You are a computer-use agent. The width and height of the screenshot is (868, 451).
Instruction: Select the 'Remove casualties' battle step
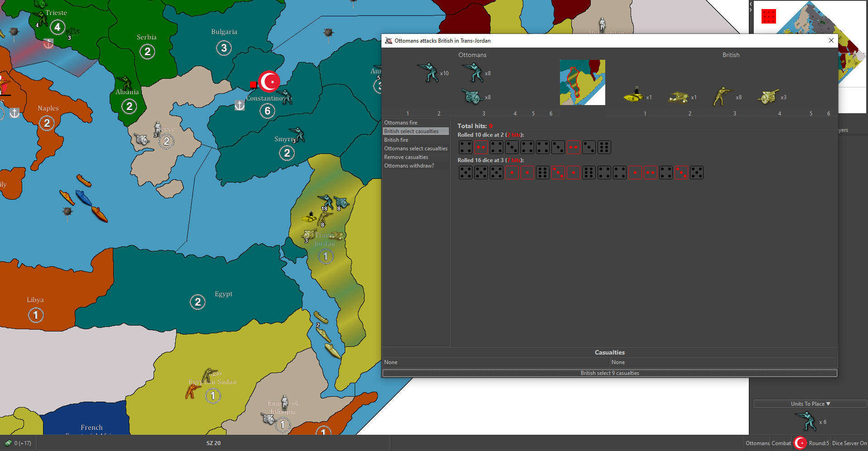[415, 157]
